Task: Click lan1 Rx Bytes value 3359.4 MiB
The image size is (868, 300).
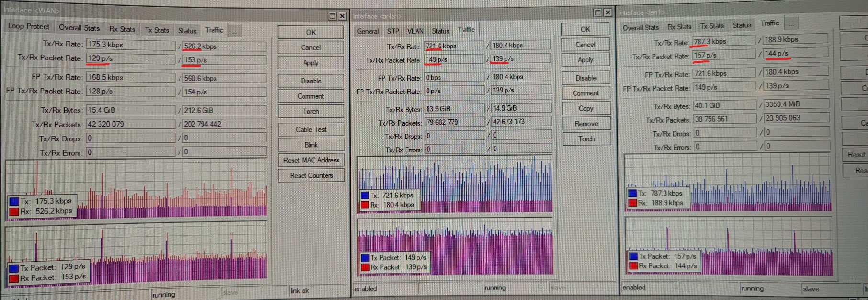Action: [796, 104]
